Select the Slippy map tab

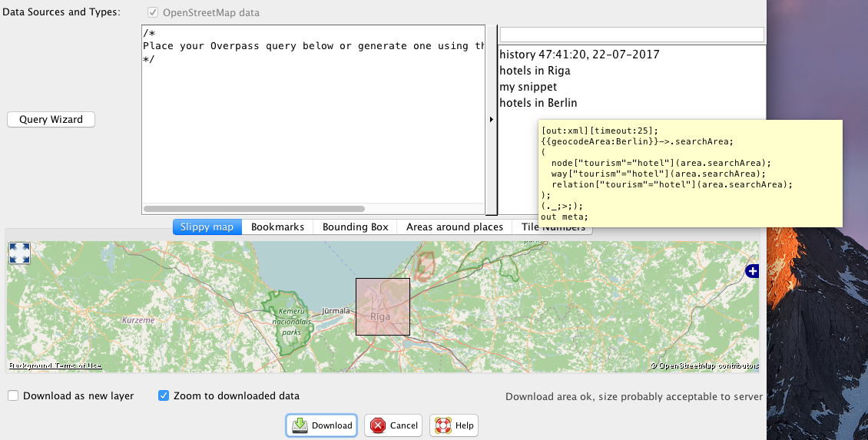[x=207, y=227]
